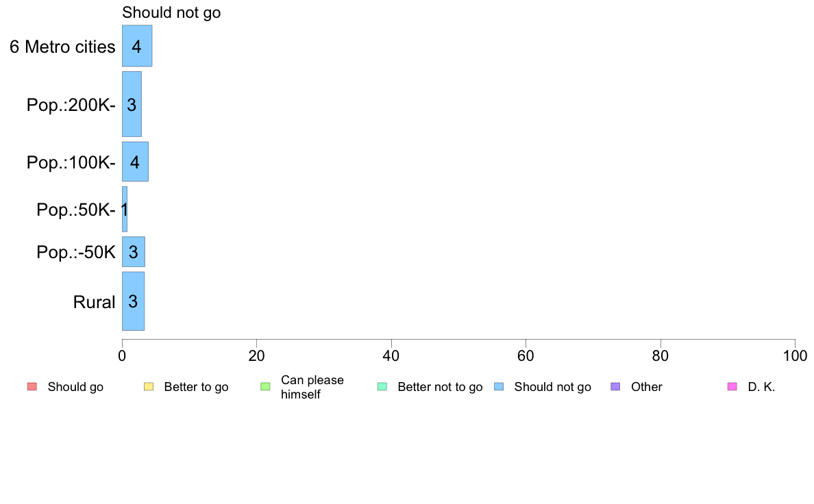
Task: Click the Better not to go legend label
Action: pos(440,387)
